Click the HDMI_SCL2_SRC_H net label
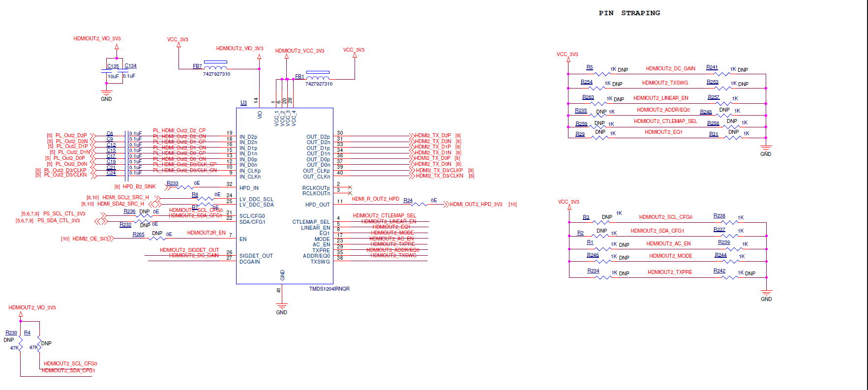Screen dimensions: 868x390 pyautogui.click(x=125, y=197)
